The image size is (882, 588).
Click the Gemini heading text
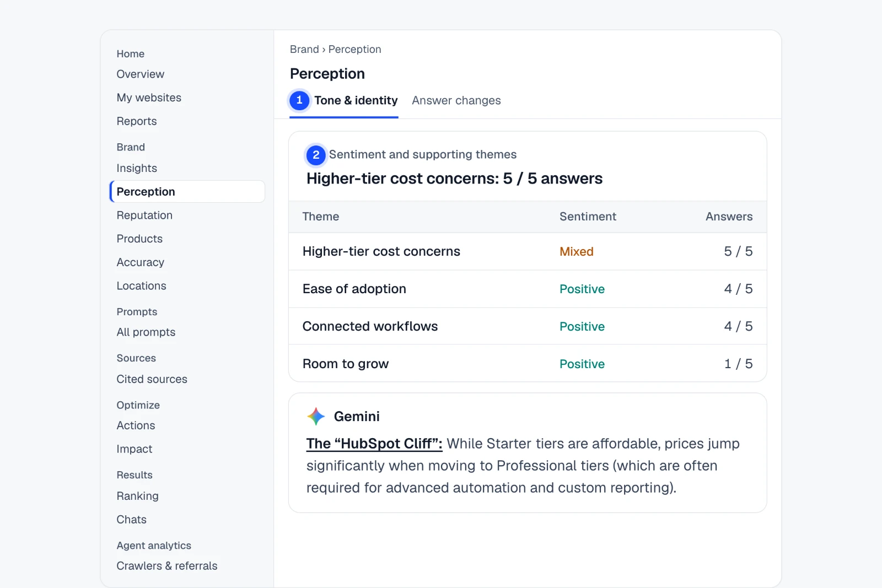(357, 417)
